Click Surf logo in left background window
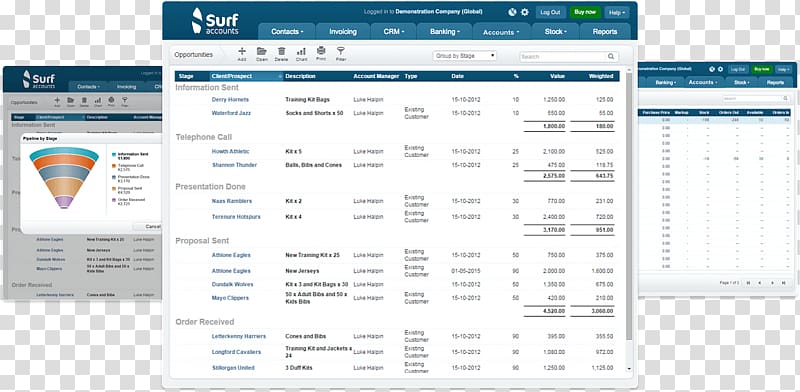800x392 pixels. pos(39,79)
